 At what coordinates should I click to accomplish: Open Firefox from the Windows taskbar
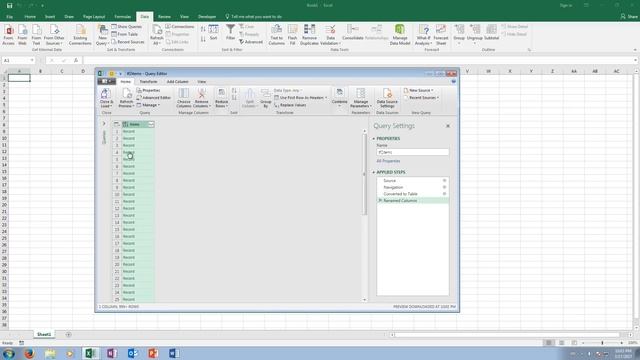pyautogui.click(x=29, y=353)
